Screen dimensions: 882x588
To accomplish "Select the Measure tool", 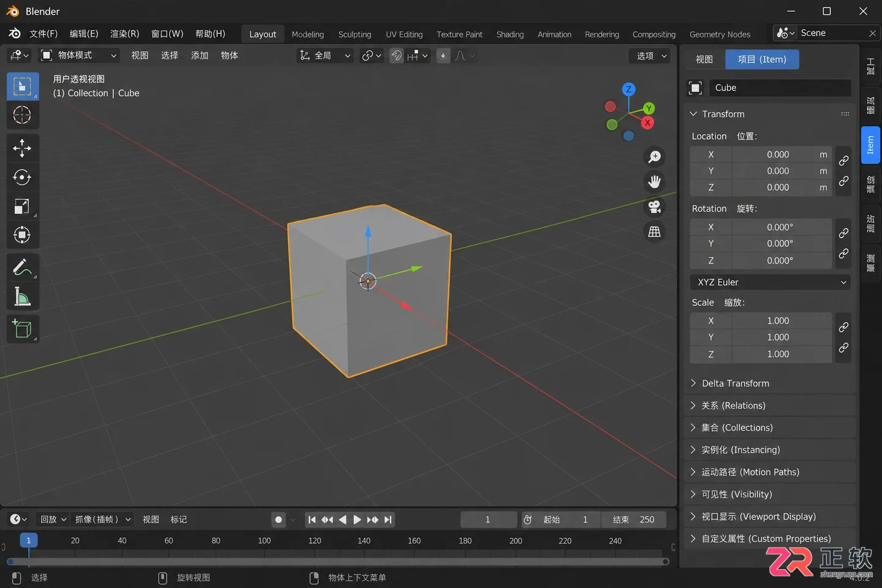I will click(23, 297).
